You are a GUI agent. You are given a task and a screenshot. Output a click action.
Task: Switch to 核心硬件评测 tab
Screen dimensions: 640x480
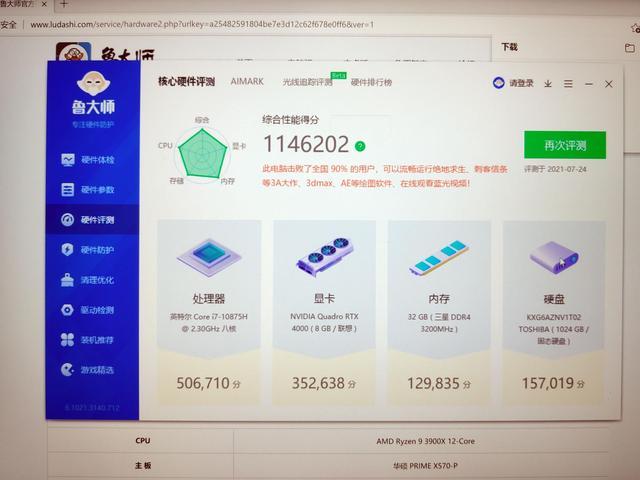coord(187,82)
